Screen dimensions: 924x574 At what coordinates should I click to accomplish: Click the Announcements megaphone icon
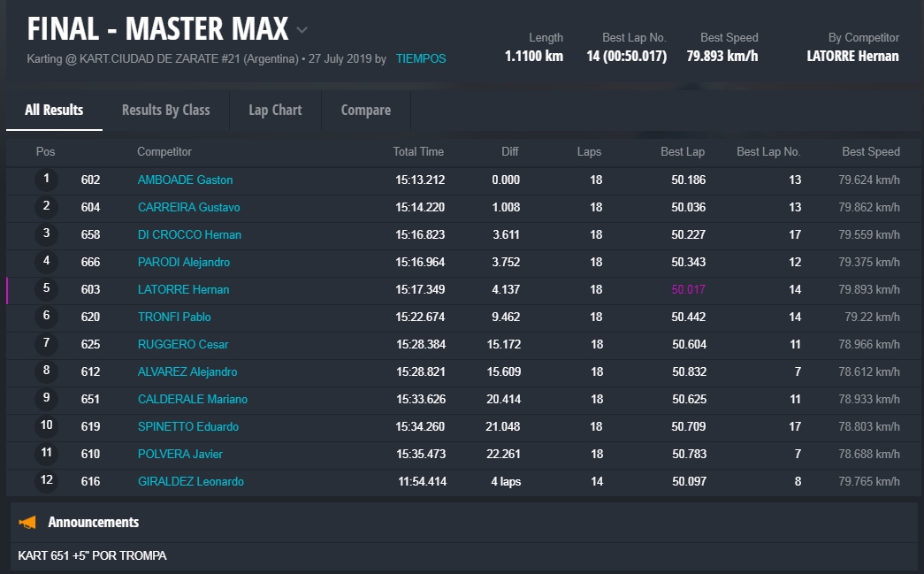click(27, 523)
